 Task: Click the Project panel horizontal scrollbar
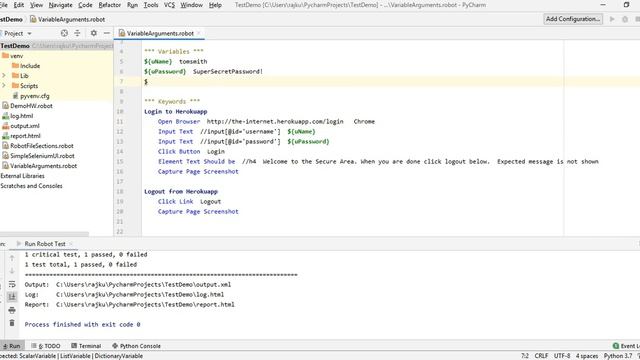point(44,234)
